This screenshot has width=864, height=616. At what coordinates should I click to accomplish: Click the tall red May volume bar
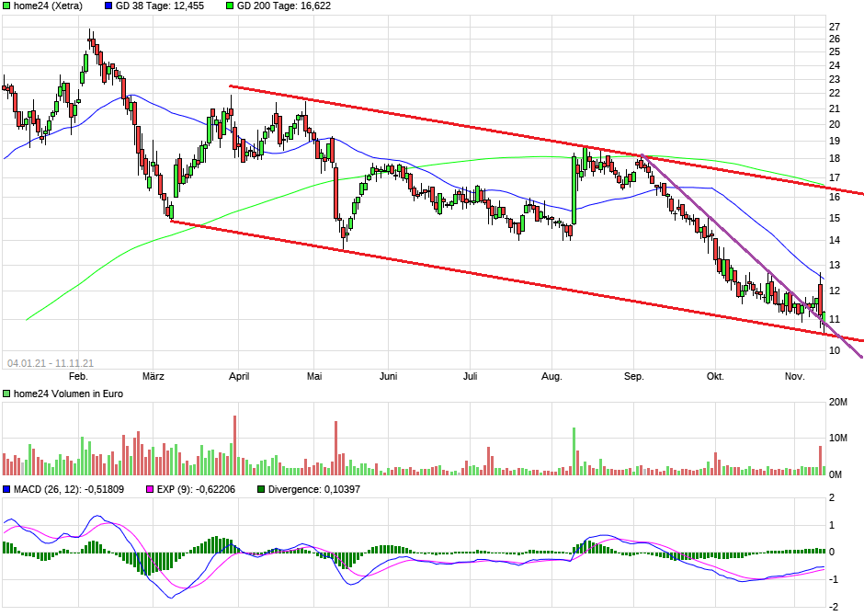click(x=336, y=448)
